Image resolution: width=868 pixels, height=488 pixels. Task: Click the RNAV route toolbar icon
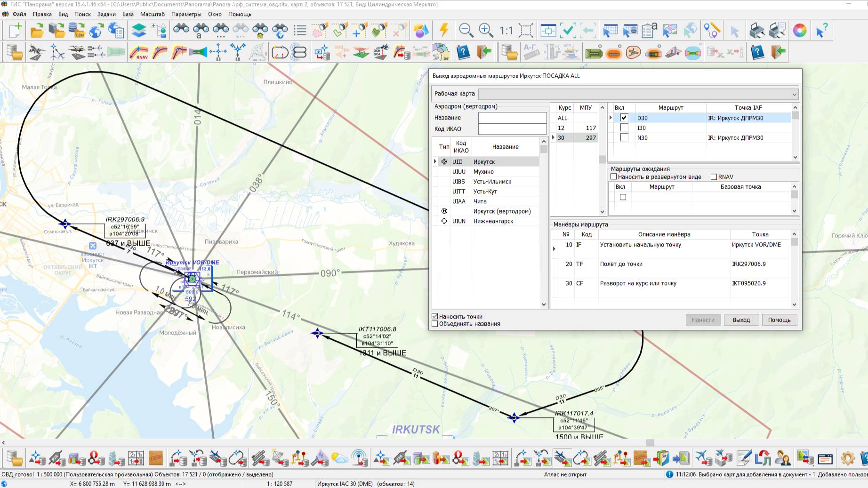[139, 52]
